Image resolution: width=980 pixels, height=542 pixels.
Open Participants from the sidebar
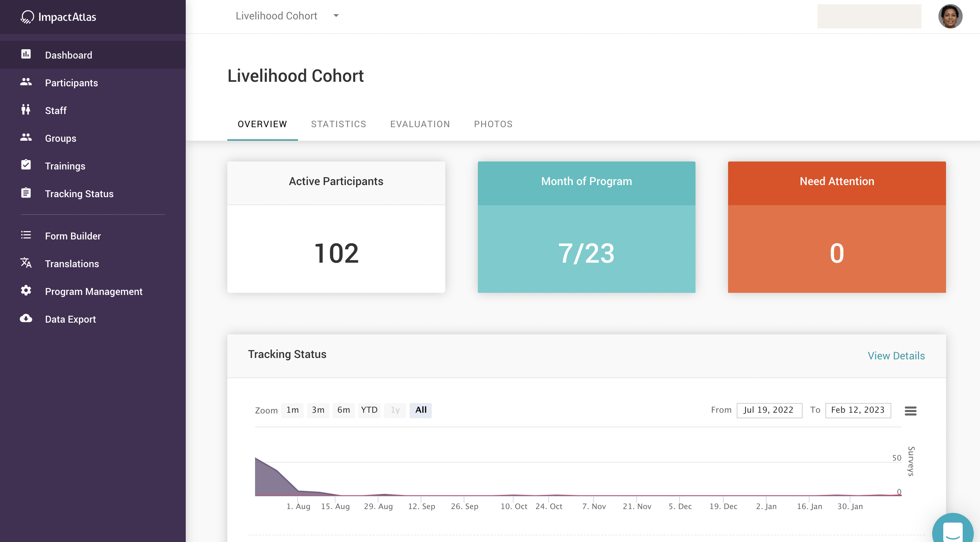click(x=71, y=82)
